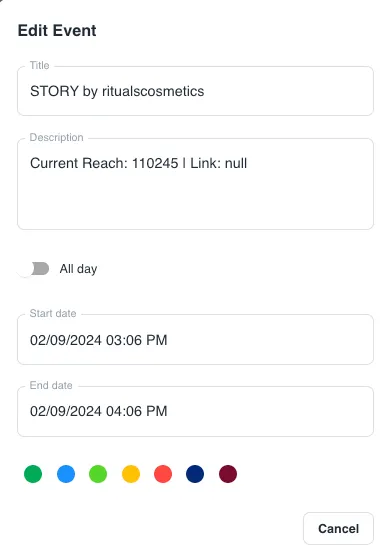This screenshot has height=560, width=387.
Task: Toggle the All day switch
Action: [33, 269]
